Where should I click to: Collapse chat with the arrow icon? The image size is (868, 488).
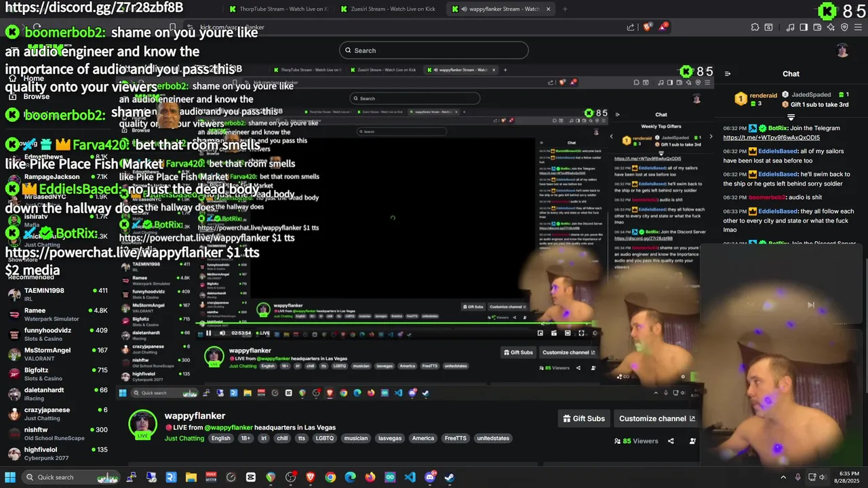(x=728, y=74)
